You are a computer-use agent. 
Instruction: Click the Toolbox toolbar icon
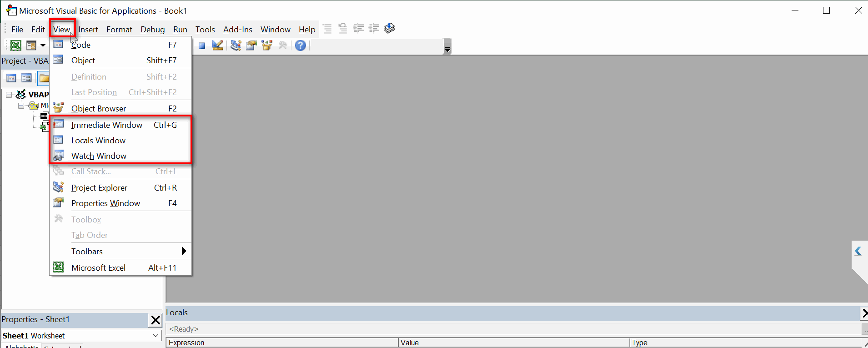pyautogui.click(x=283, y=45)
